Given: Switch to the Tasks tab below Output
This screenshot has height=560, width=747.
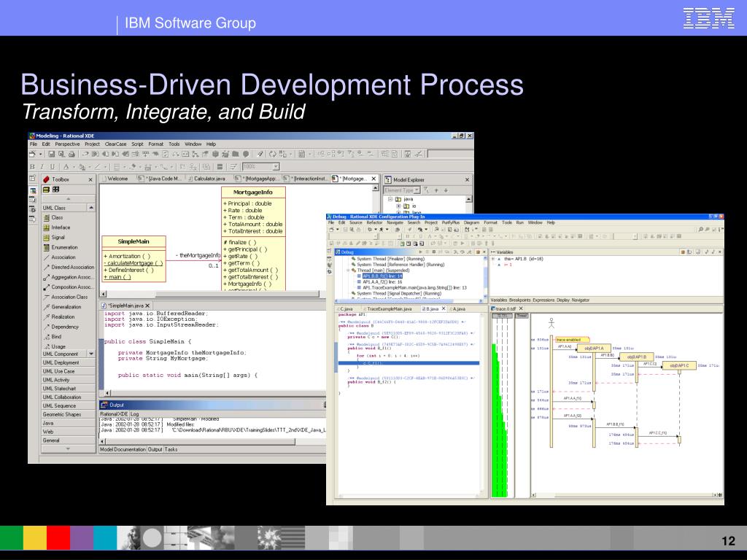Looking at the screenshot, I should point(171,449).
